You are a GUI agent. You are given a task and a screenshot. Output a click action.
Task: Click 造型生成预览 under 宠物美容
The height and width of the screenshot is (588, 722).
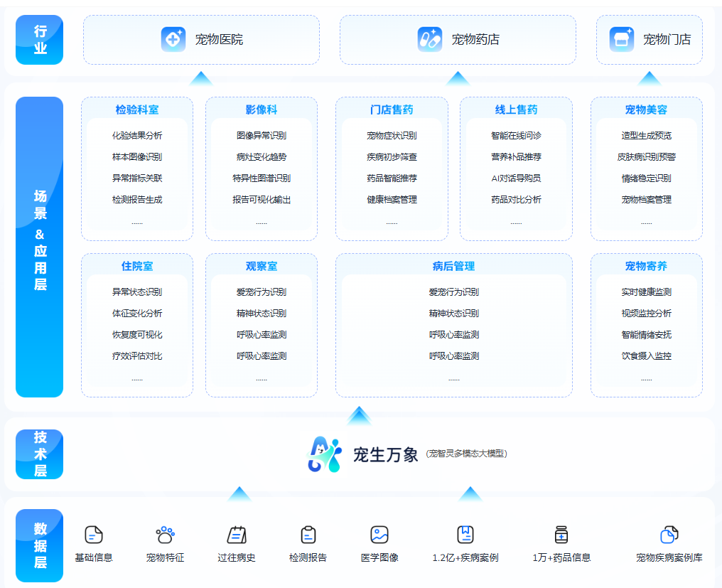point(646,136)
